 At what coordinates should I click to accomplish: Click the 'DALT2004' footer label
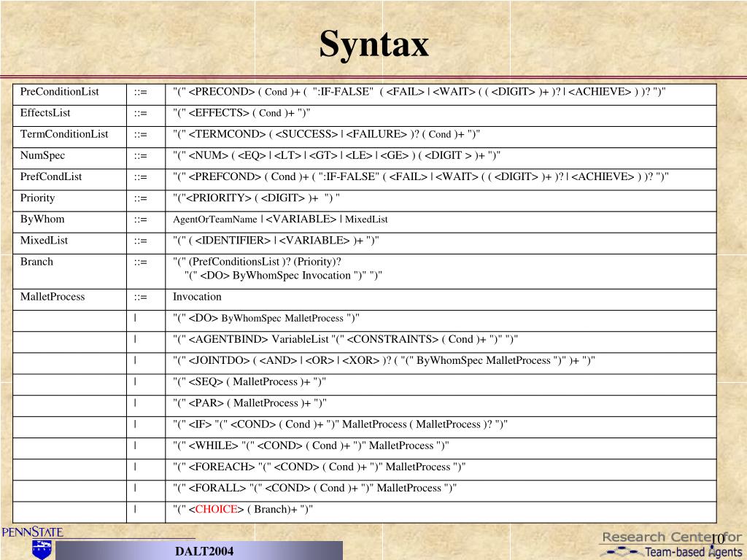point(204,551)
